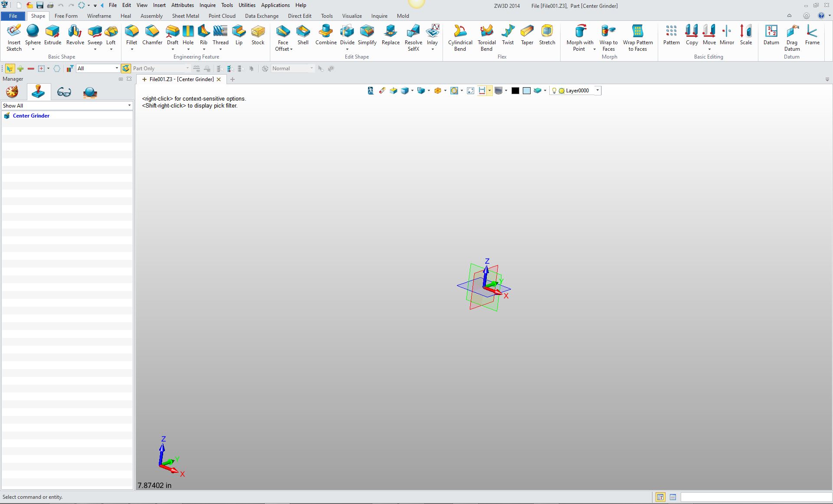The width and height of the screenshot is (833, 504).
Task: Toggle the dimension display button
Action: (x=482, y=91)
